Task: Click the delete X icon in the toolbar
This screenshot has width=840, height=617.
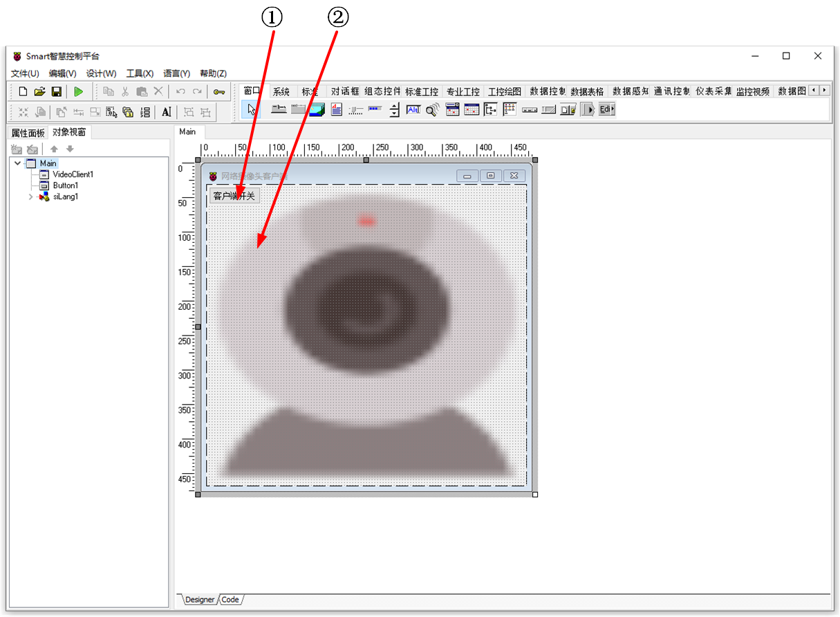Action: (x=158, y=91)
